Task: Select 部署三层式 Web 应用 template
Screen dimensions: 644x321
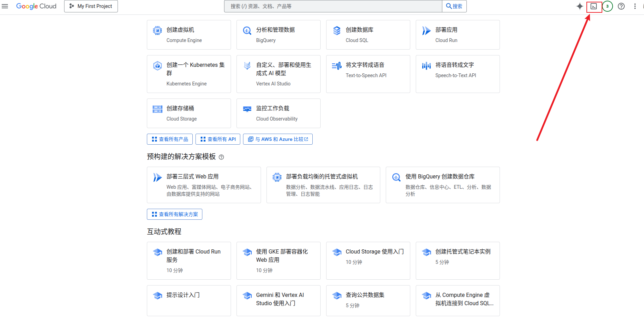Action: [x=204, y=185]
